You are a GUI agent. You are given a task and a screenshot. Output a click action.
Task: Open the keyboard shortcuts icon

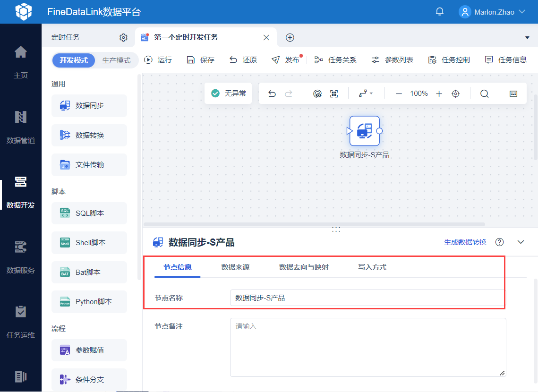[x=513, y=94]
